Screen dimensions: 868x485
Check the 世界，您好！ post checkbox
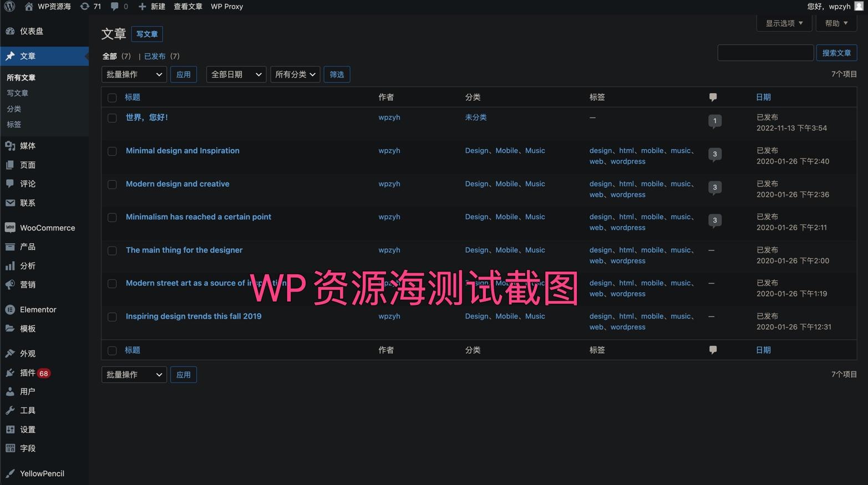tap(112, 118)
